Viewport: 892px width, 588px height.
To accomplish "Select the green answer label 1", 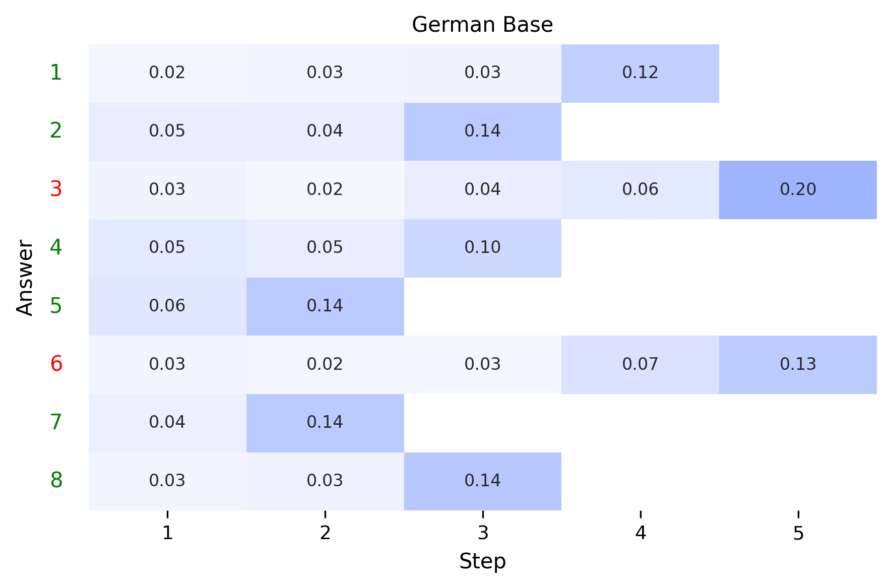I will tap(56, 73).
